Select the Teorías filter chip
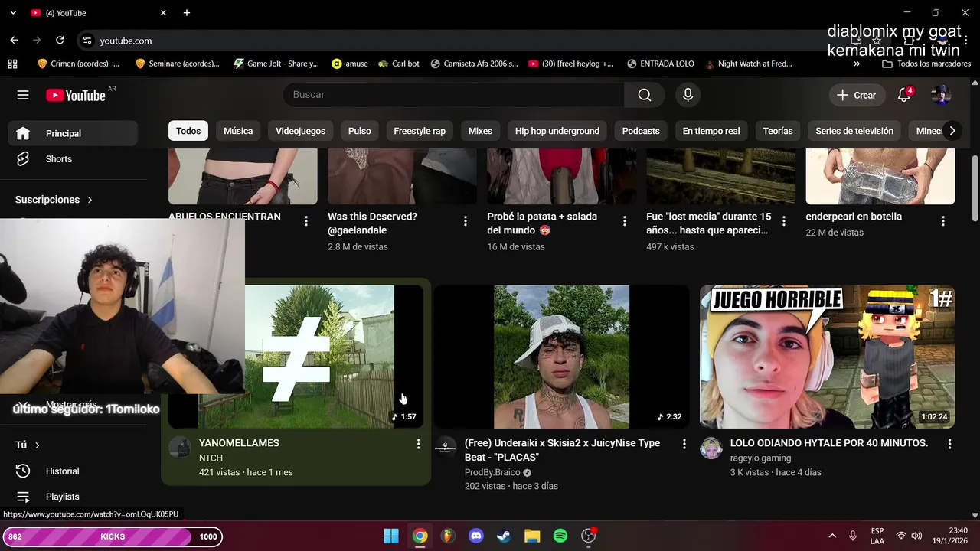The height and width of the screenshot is (551, 980). (x=778, y=131)
